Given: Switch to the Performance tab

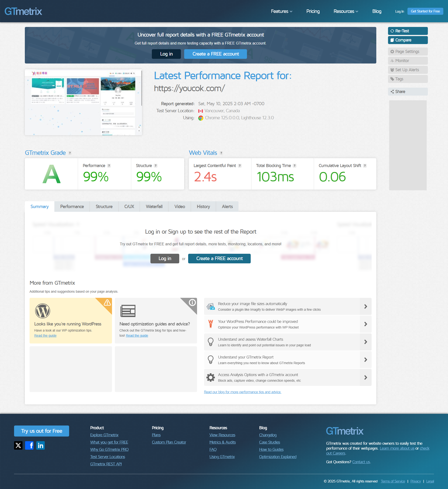Looking at the screenshot, I should (72, 206).
